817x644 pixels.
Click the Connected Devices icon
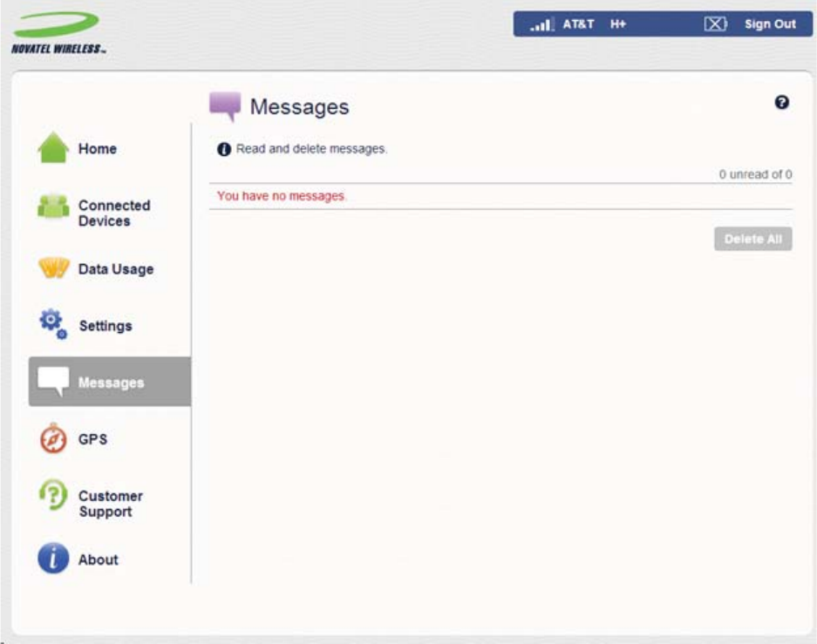53,207
